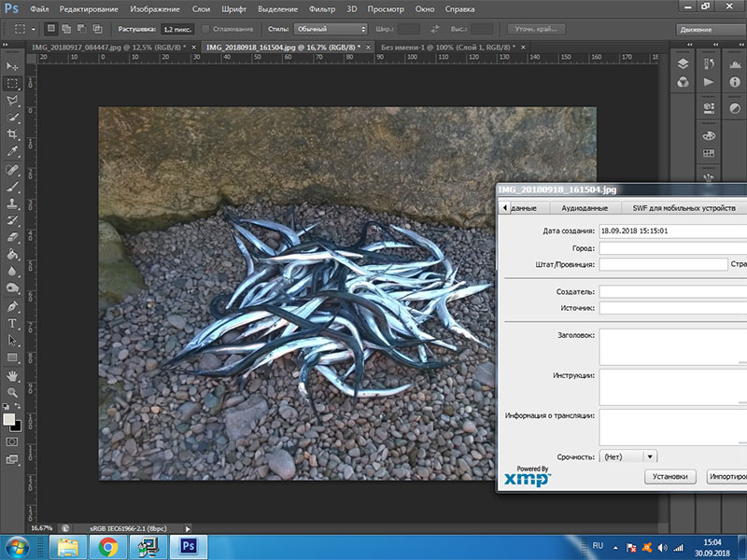Open the Стиль dropdown showing Обычный
Screen dimensions: 747x560
point(331,30)
